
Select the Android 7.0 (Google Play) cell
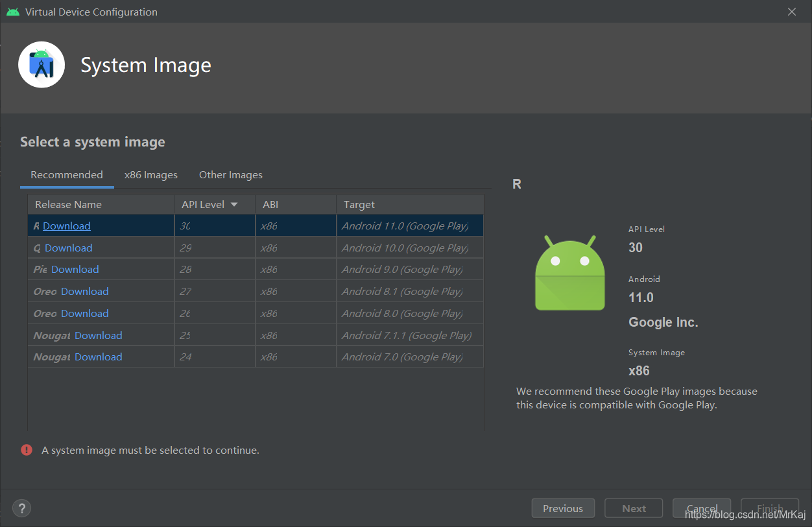410,357
